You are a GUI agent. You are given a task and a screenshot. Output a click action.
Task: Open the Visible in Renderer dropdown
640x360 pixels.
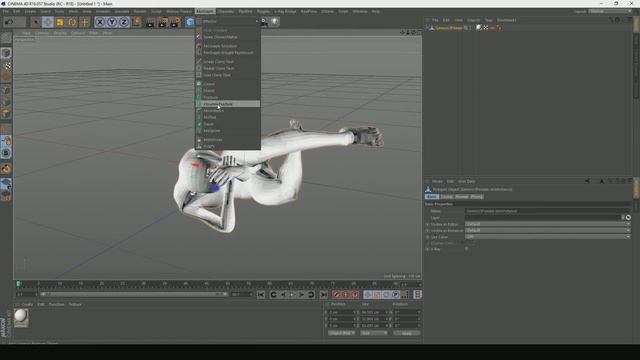coord(548,230)
